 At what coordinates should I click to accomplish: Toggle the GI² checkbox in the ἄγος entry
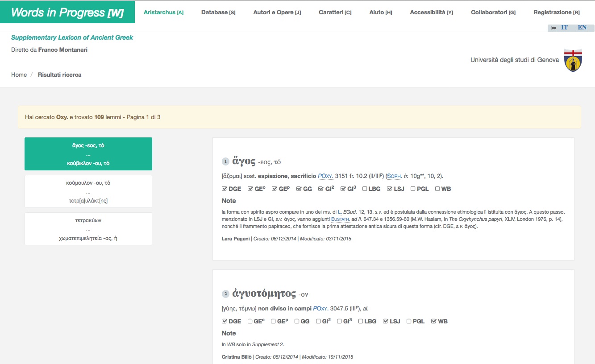321,189
